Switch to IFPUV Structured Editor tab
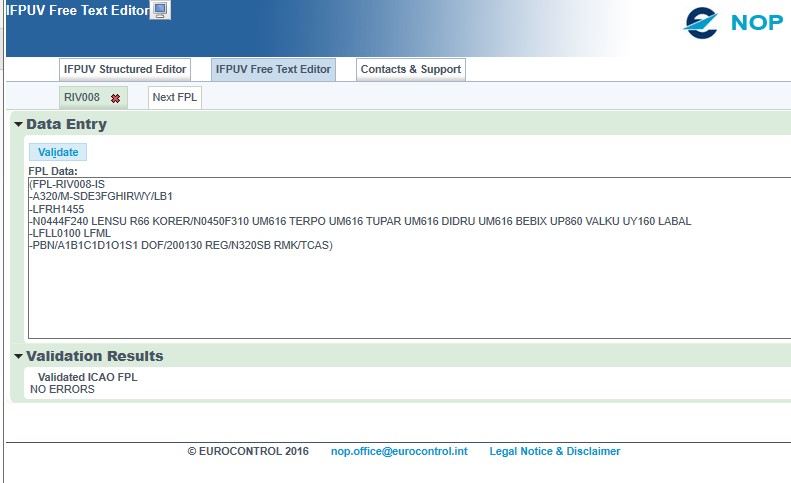The width and height of the screenshot is (791, 483). (125, 69)
